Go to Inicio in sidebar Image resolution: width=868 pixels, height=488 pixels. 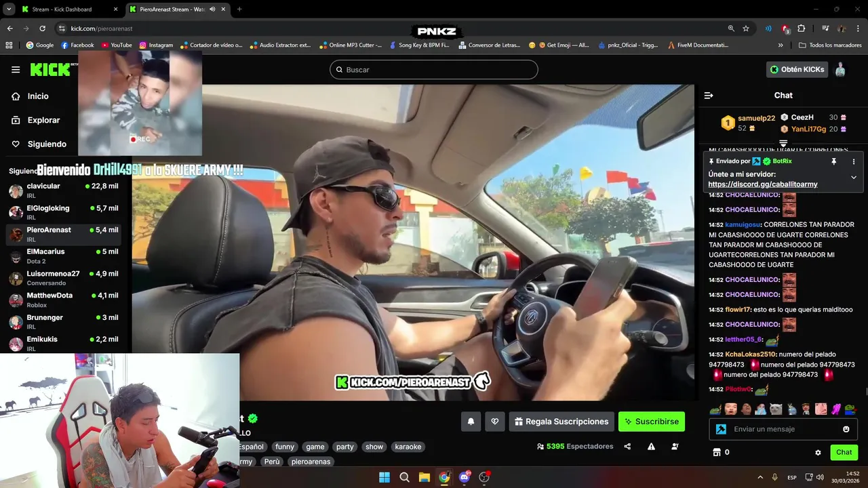click(31, 96)
